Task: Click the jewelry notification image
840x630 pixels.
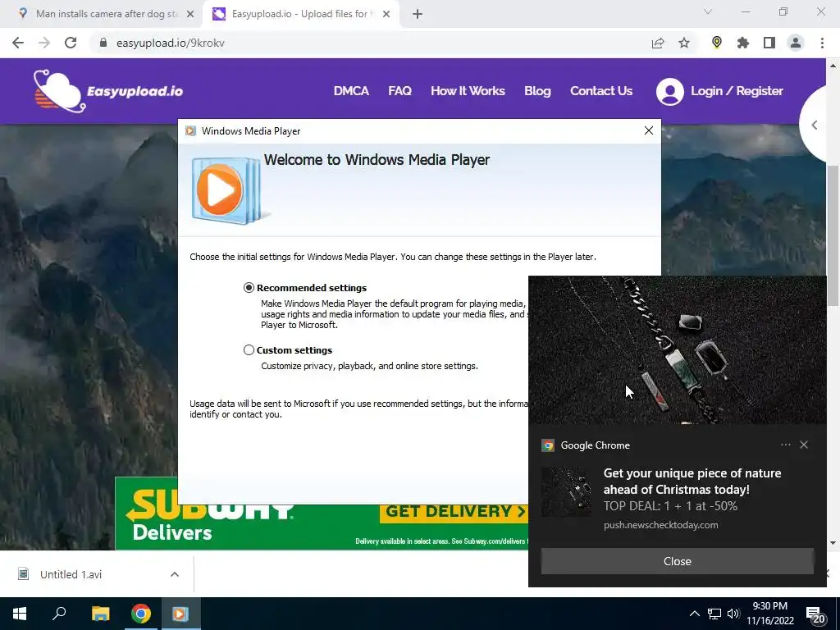Action: coord(677,349)
